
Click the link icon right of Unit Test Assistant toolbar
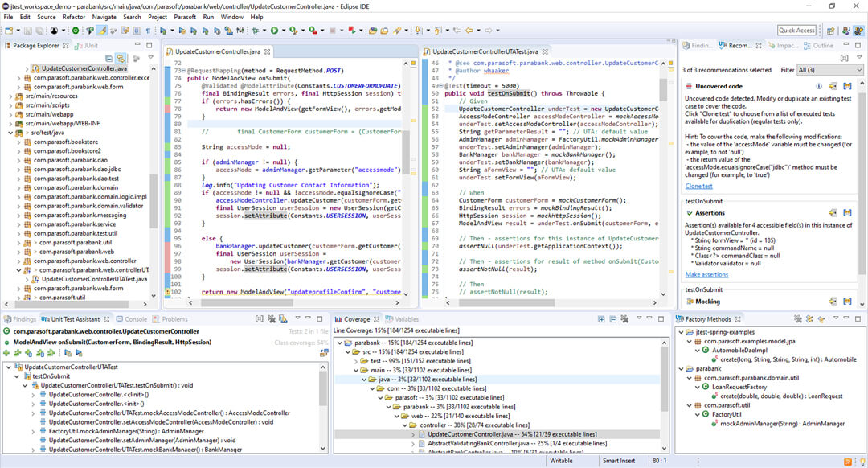pos(325,353)
